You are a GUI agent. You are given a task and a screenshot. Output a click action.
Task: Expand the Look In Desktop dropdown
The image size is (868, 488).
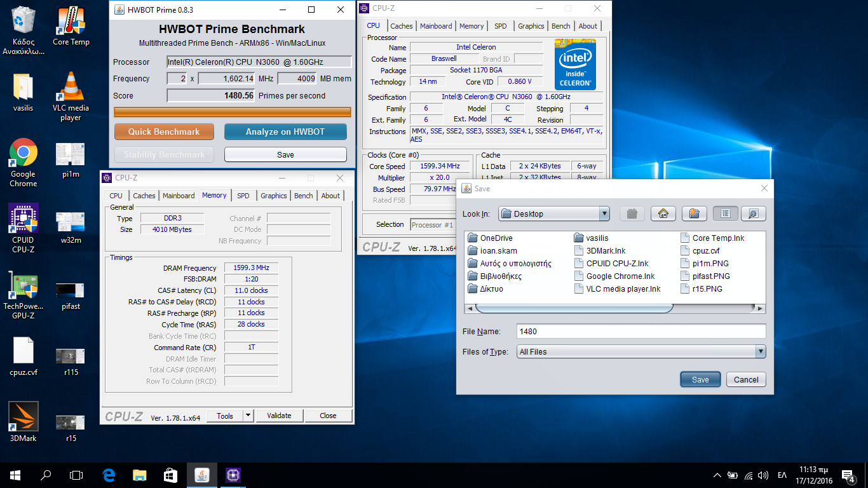pos(604,213)
